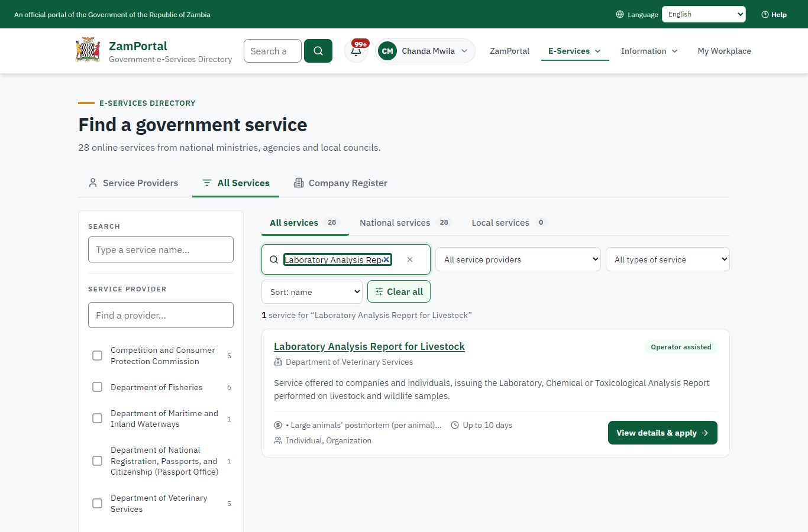Open the Sort: name dropdown
The image size is (808, 532).
[312, 292]
